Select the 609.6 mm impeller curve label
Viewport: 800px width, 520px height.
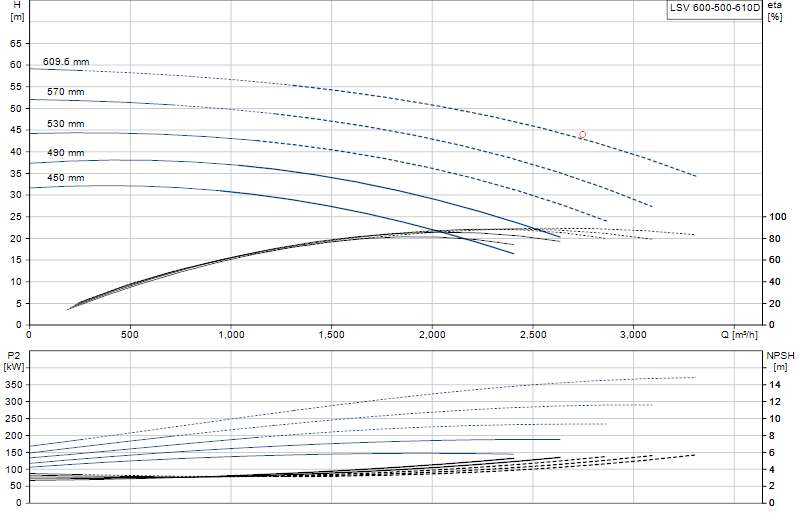pyautogui.click(x=66, y=62)
